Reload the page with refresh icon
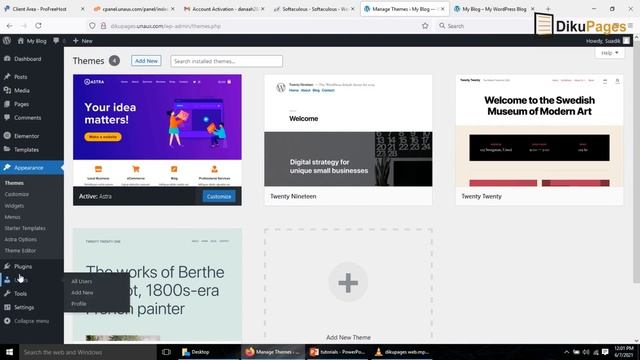The height and width of the screenshot is (360, 640). pos(38,26)
